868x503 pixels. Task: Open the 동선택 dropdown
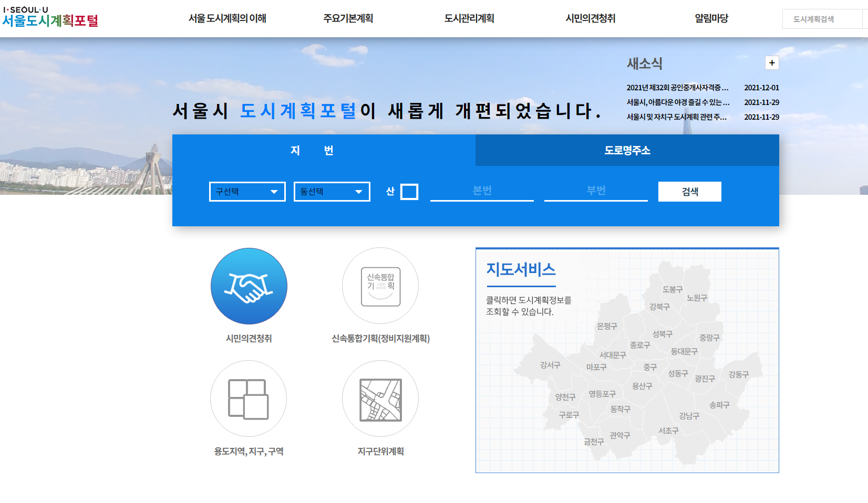coord(332,192)
